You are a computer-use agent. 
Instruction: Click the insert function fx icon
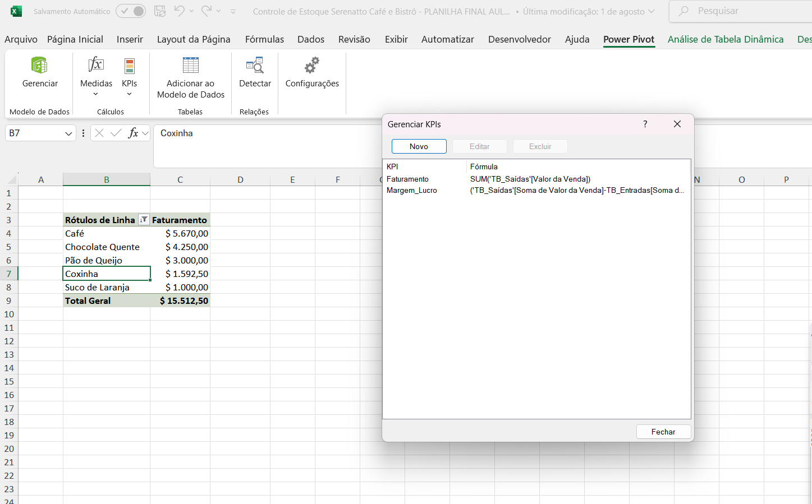pyautogui.click(x=133, y=133)
